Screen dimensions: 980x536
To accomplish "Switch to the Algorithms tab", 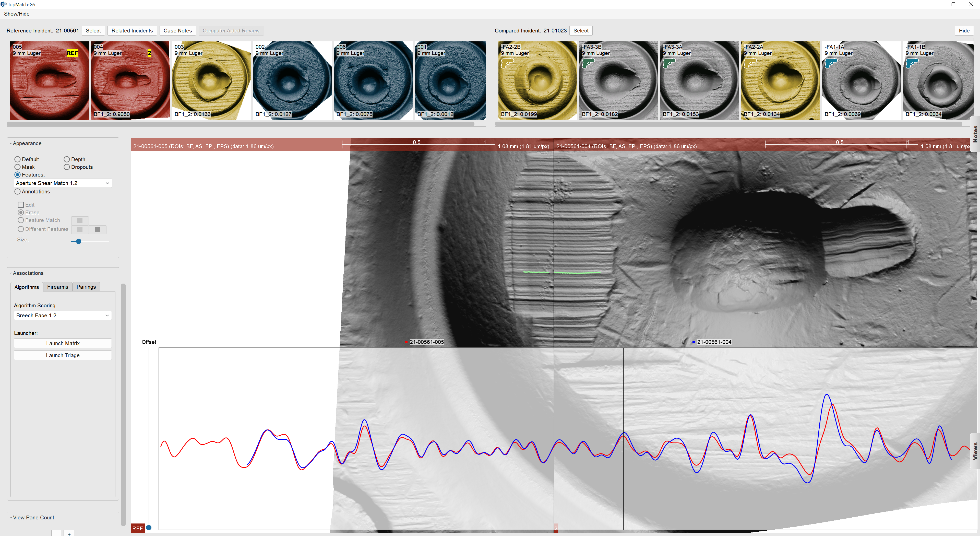I will tap(27, 287).
